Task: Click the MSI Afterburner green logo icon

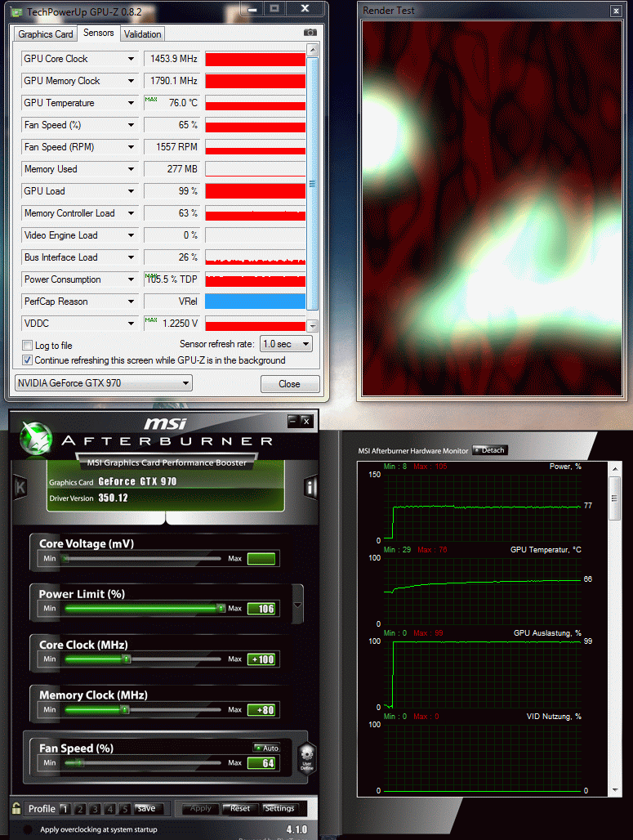Action: click(36, 438)
